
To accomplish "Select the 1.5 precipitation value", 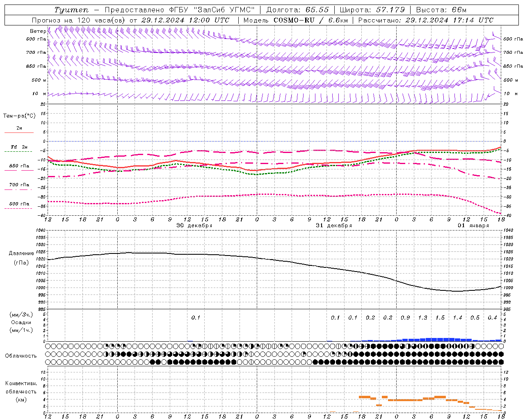I will click(440, 317).
